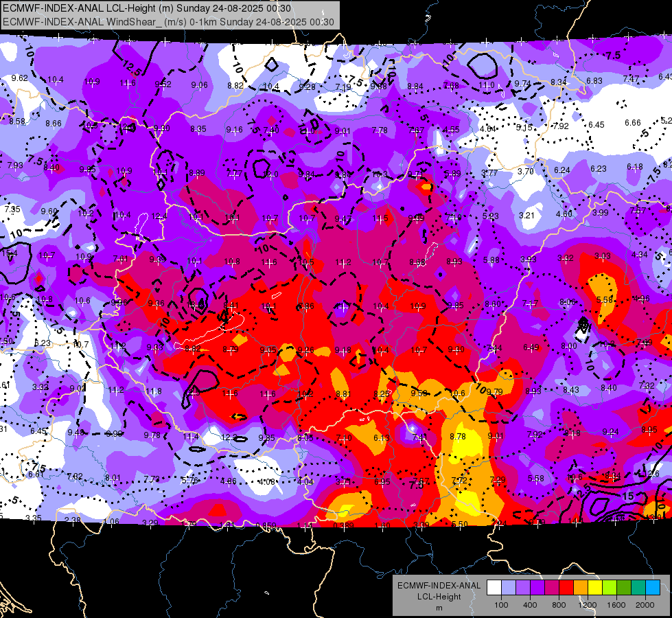Click the magenta legend swatch
Screen dimensions: 672x618
coord(552,588)
